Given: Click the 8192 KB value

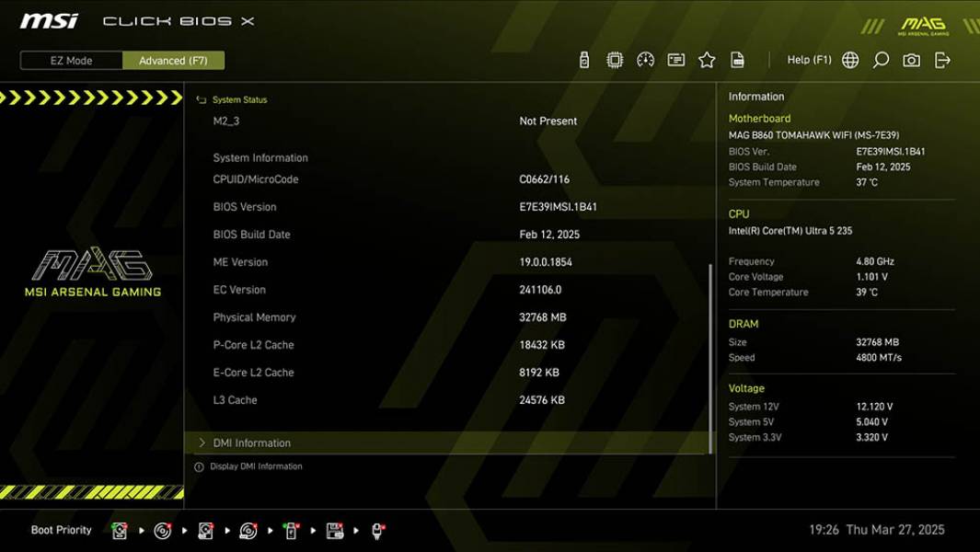Looking at the screenshot, I should [538, 372].
